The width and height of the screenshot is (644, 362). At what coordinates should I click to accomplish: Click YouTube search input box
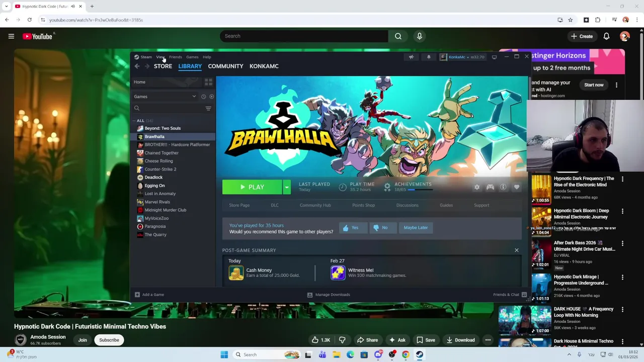[304, 36]
